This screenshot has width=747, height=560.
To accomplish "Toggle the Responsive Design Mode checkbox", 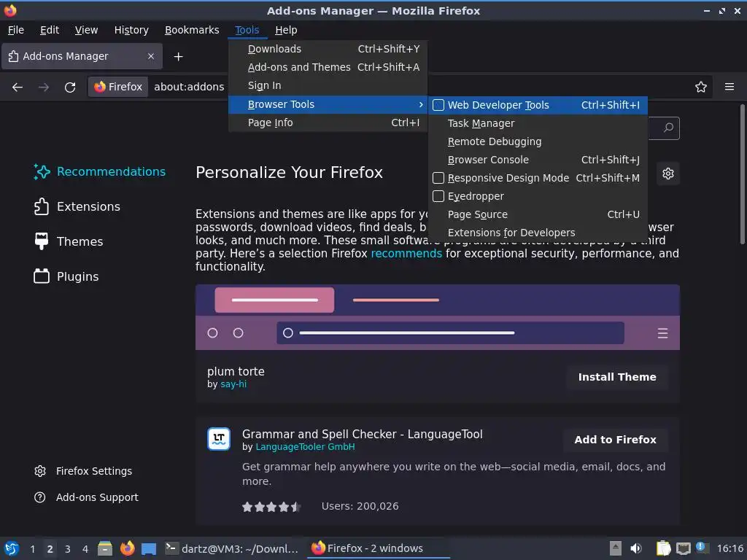I will 438,178.
